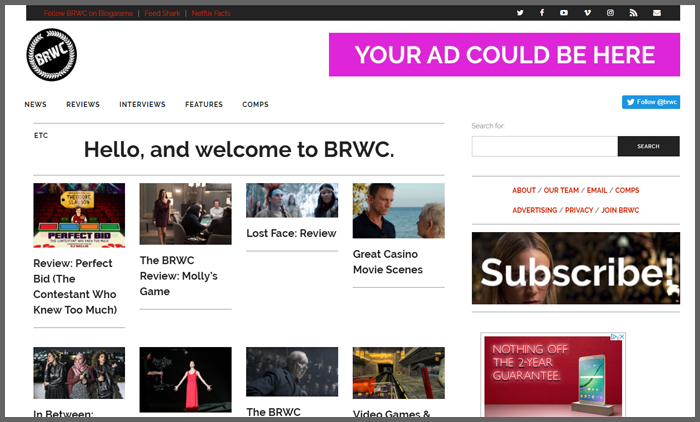Go to the Reviews menu
The height and width of the screenshot is (422, 700).
83,104
